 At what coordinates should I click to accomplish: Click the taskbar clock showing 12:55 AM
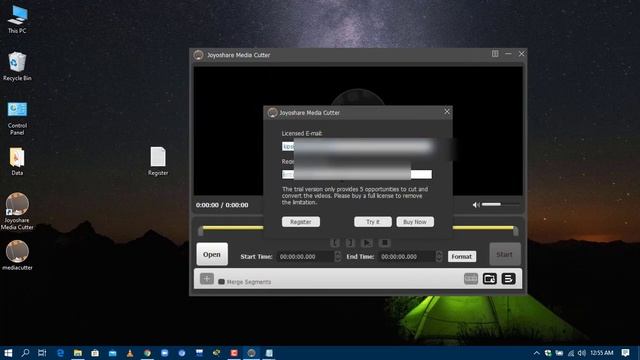(602, 353)
